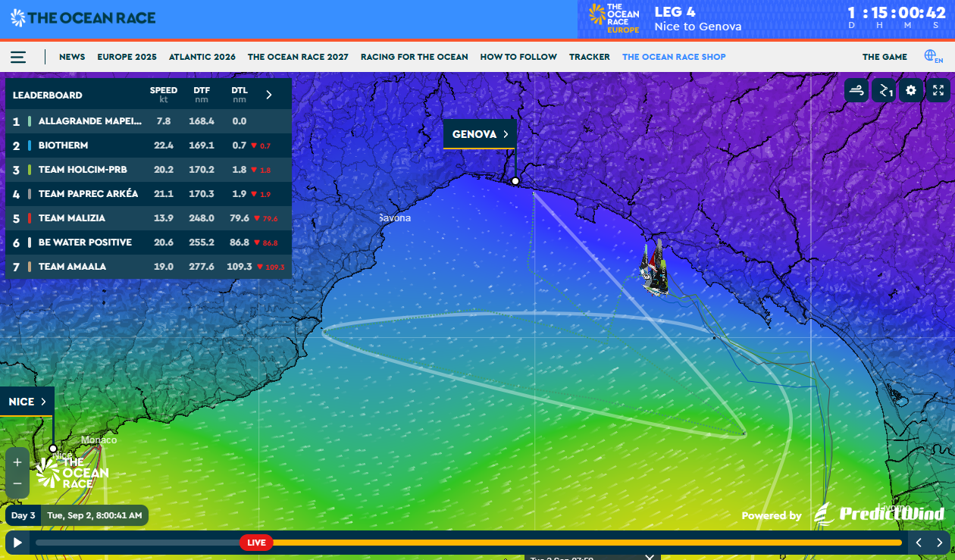955x560 pixels.
Task: Step timeline forward with right arrow
Action: (940, 543)
